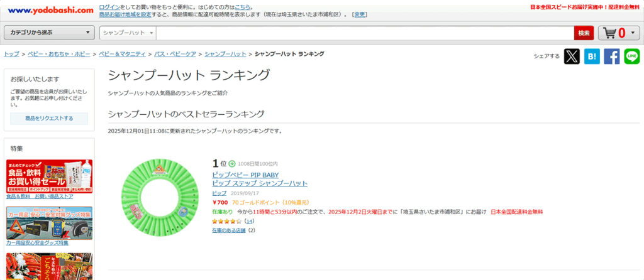Click the green rank-up plus icon
Image resolution: width=644 pixels, height=280 pixels.
[231, 164]
